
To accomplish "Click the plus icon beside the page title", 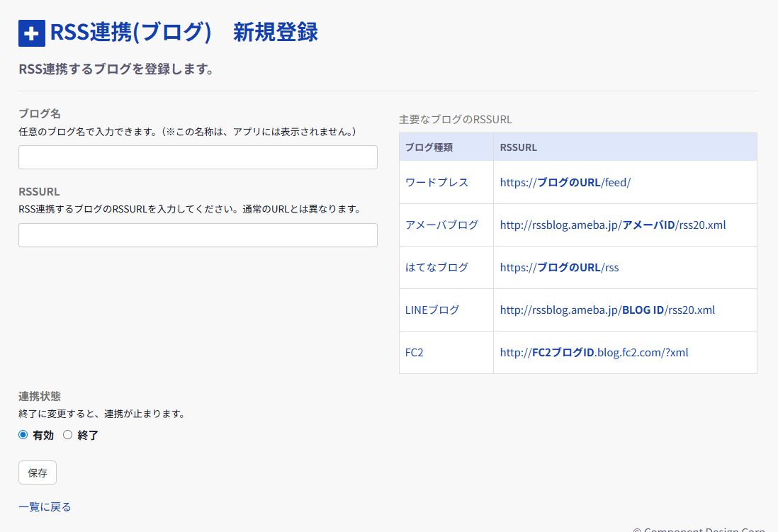I will coord(32,33).
